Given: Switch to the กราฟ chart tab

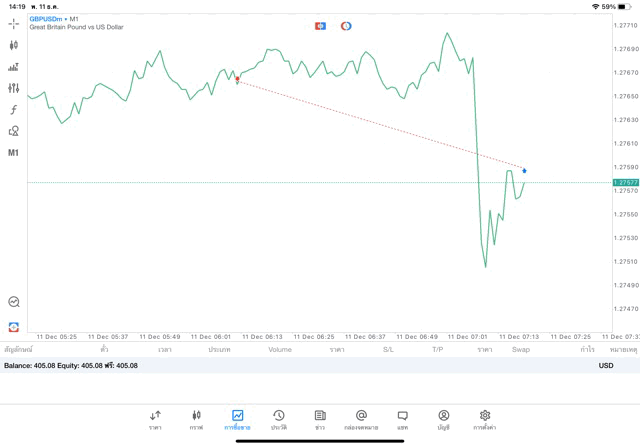Looking at the screenshot, I should click(x=196, y=419).
